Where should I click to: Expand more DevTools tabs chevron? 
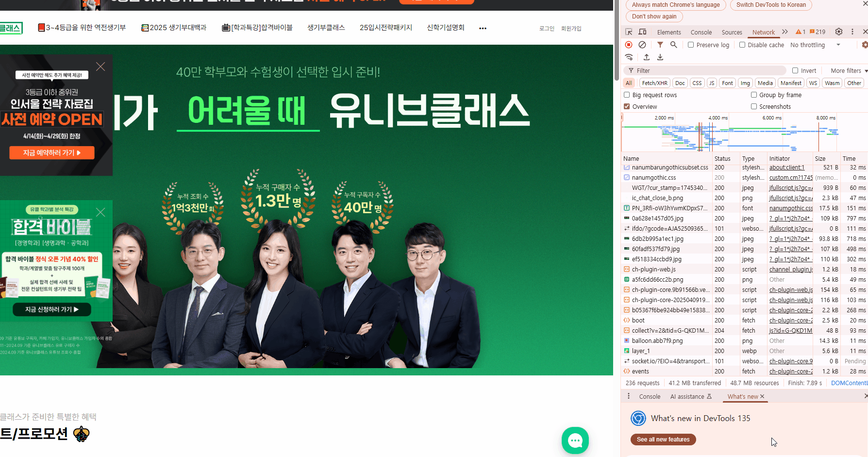(x=785, y=32)
